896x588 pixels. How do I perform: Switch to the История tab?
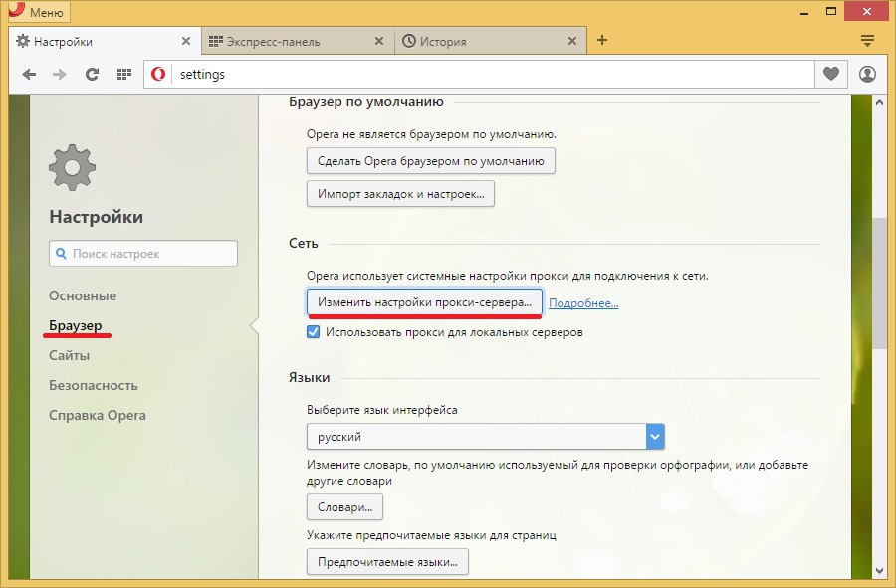tap(491, 41)
